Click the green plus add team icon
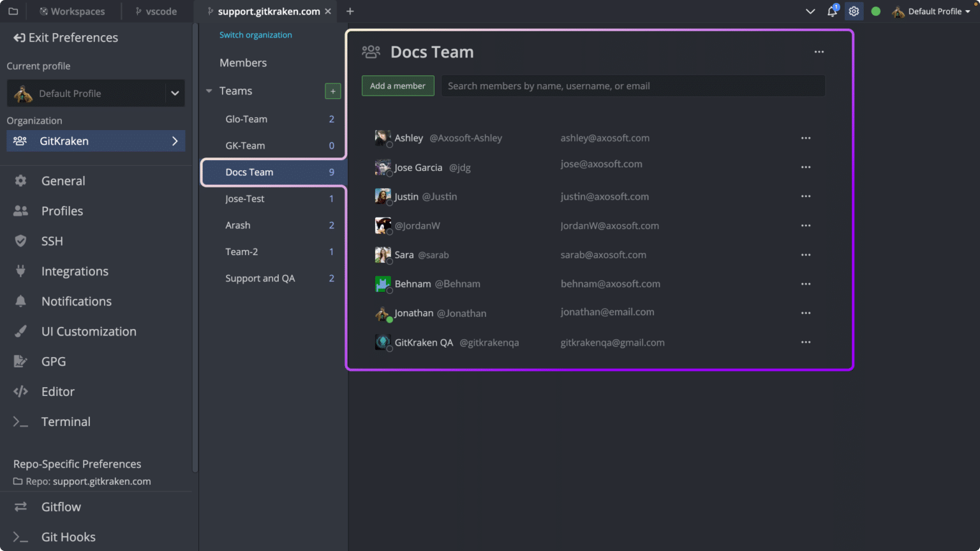Viewport: 980px width, 551px height. click(x=332, y=91)
